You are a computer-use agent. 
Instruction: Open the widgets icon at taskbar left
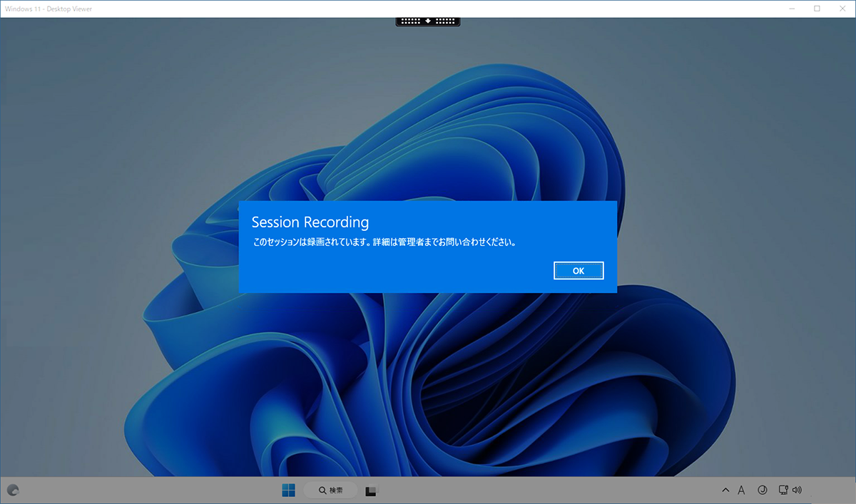tap(12, 490)
